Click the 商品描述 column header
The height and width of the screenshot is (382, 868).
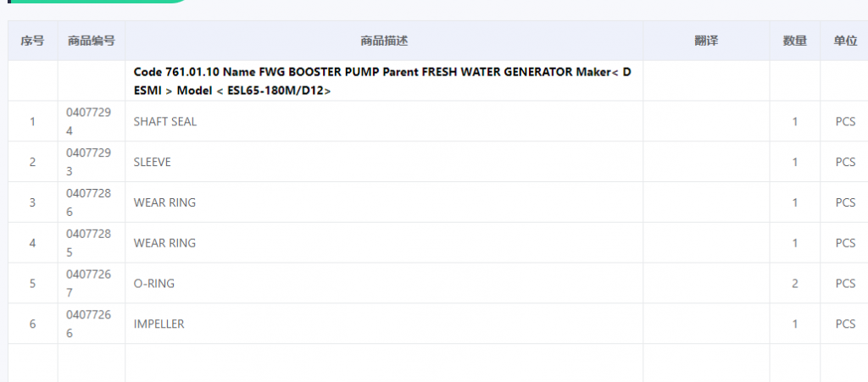tap(384, 41)
